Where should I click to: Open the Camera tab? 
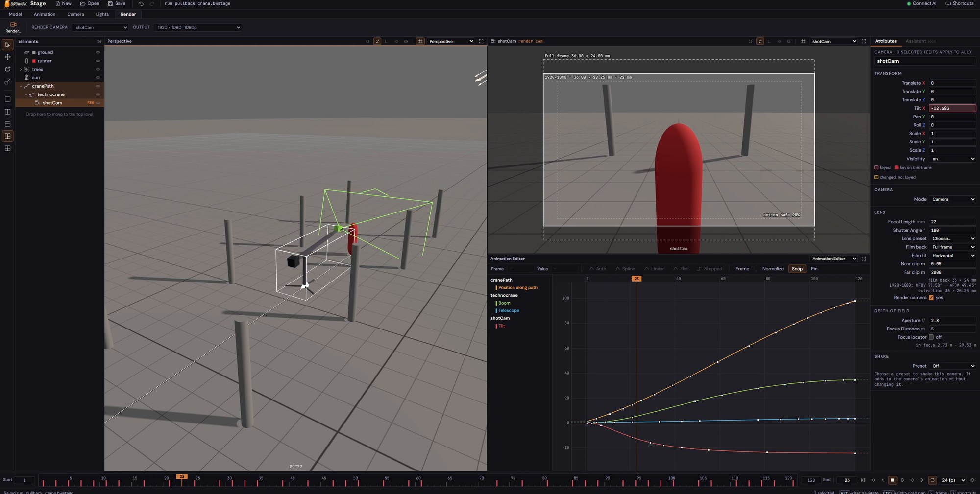75,14
